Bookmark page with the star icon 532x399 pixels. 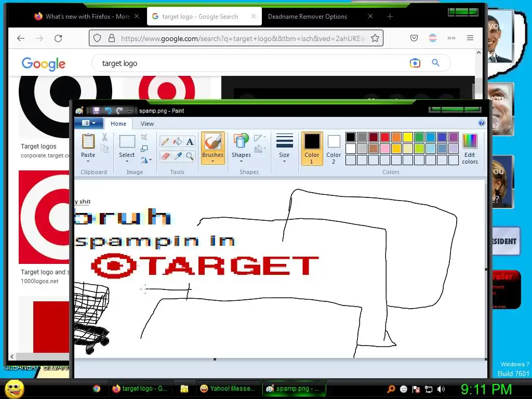pos(375,38)
